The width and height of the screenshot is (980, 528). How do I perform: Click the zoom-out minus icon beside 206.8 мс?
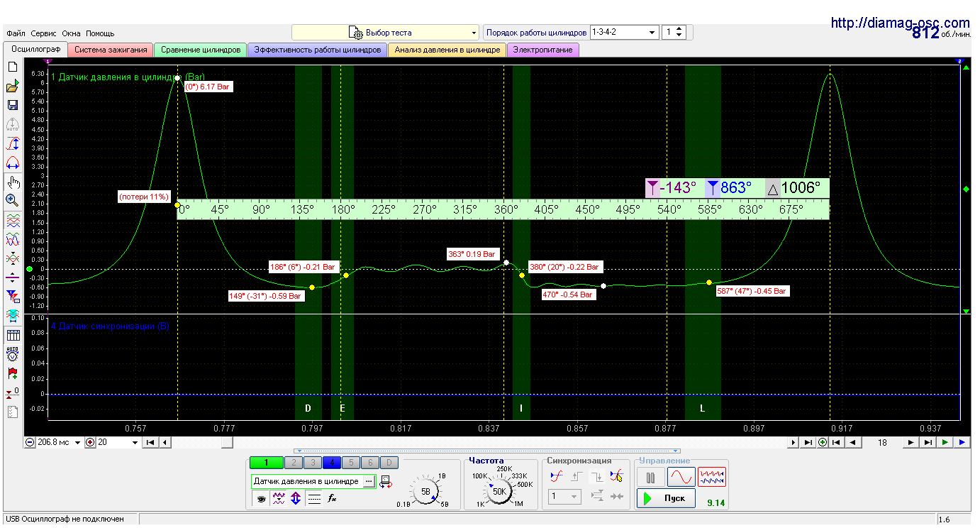30,442
